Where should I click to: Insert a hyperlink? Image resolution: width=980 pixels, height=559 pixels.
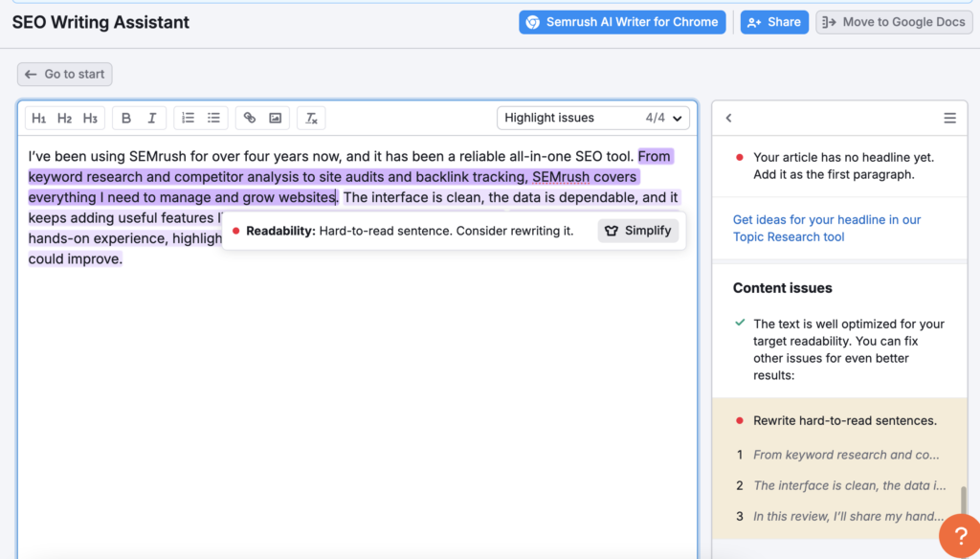click(x=250, y=118)
